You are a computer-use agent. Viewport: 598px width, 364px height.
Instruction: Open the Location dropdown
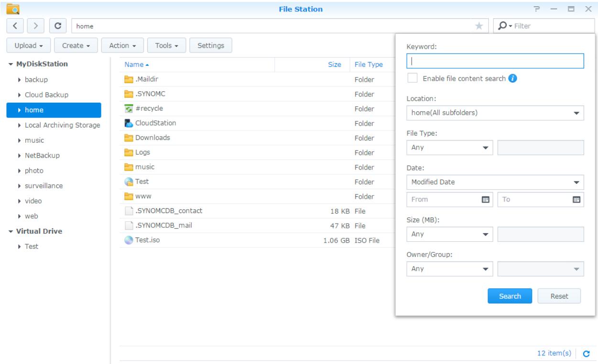[495, 113]
